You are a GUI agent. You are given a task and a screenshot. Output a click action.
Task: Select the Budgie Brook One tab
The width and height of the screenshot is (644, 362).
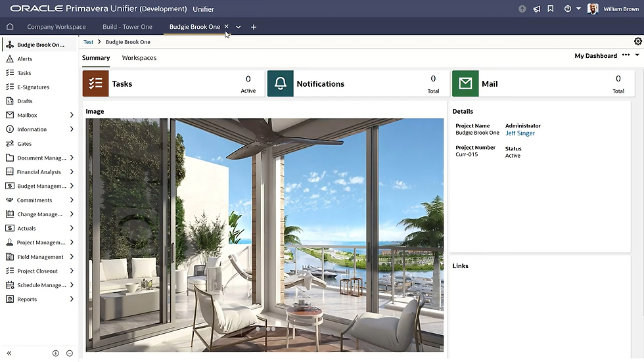coord(195,27)
